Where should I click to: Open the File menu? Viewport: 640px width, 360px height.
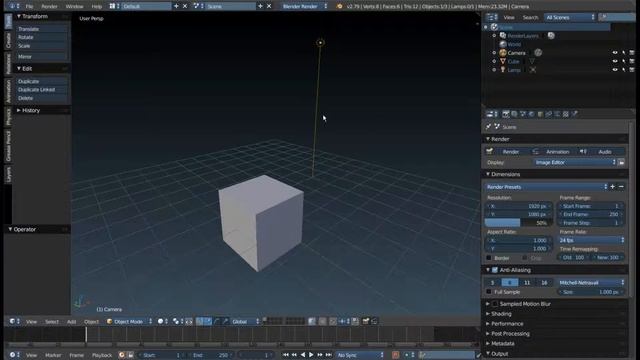29,7
